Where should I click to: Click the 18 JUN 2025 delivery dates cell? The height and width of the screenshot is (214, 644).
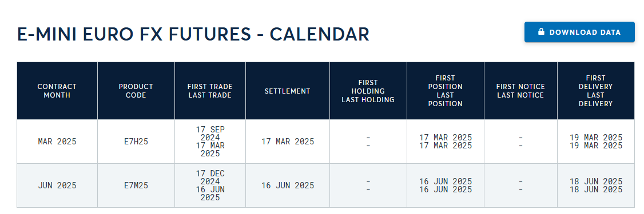point(595,185)
